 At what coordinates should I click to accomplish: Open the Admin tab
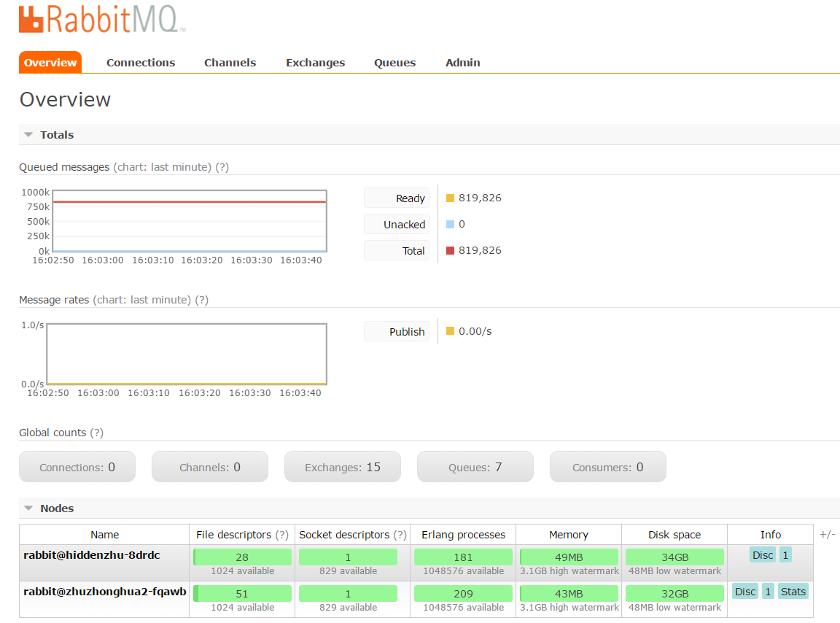462,62
